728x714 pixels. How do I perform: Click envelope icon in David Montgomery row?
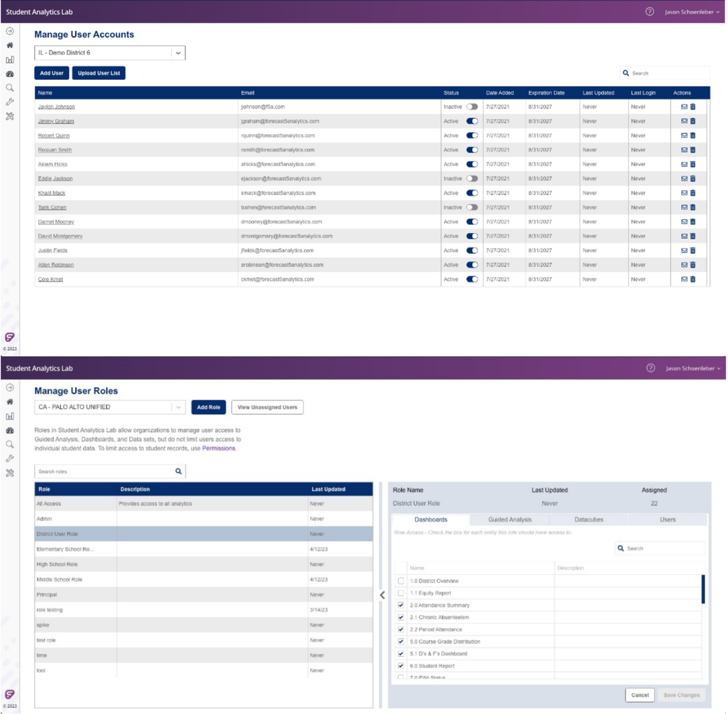[684, 236]
